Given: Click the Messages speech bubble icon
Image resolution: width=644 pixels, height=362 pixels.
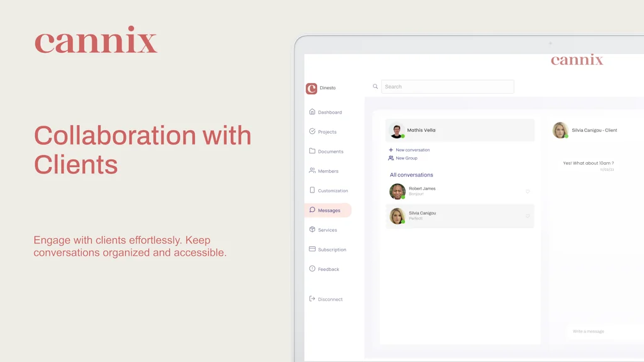Looking at the screenshot, I should click(x=312, y=210).
